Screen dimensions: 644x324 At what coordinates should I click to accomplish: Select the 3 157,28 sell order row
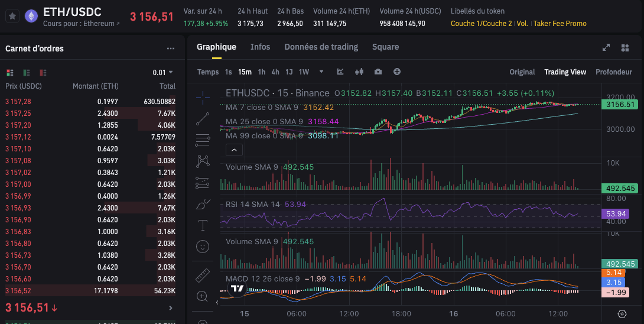coord(90,102)
